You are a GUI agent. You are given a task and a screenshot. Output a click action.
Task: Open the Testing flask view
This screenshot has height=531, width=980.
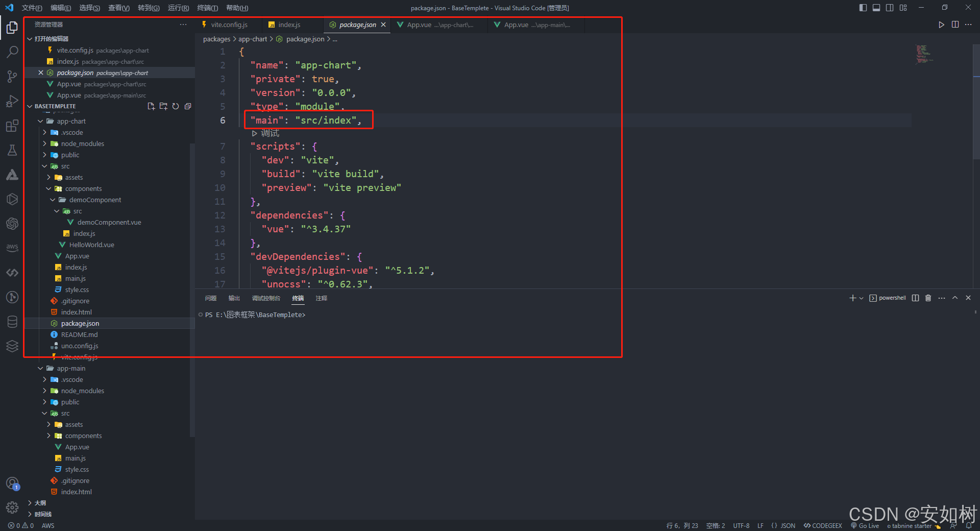[x=12, y=150]
